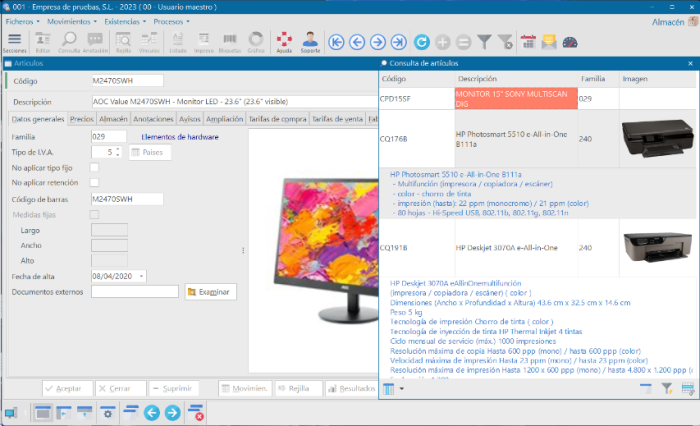Open the mail envelope icon

point(549,42)
